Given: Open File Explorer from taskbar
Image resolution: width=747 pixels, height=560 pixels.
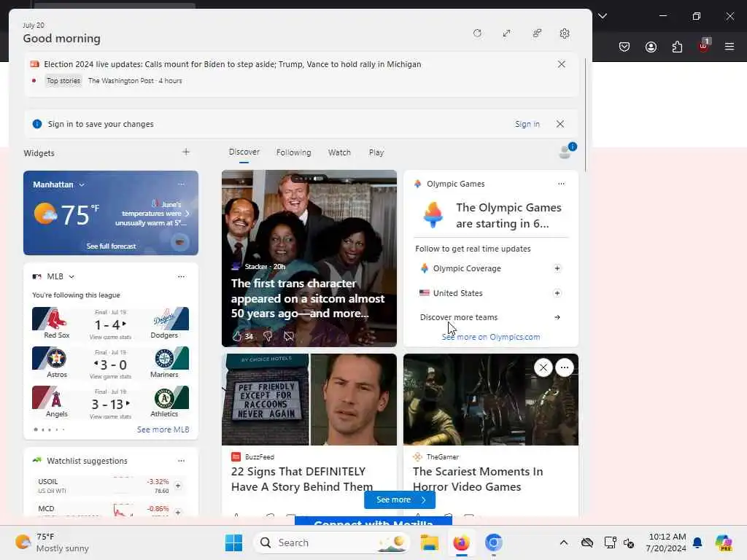Looking at the screenshot, I should coord(429,542).
